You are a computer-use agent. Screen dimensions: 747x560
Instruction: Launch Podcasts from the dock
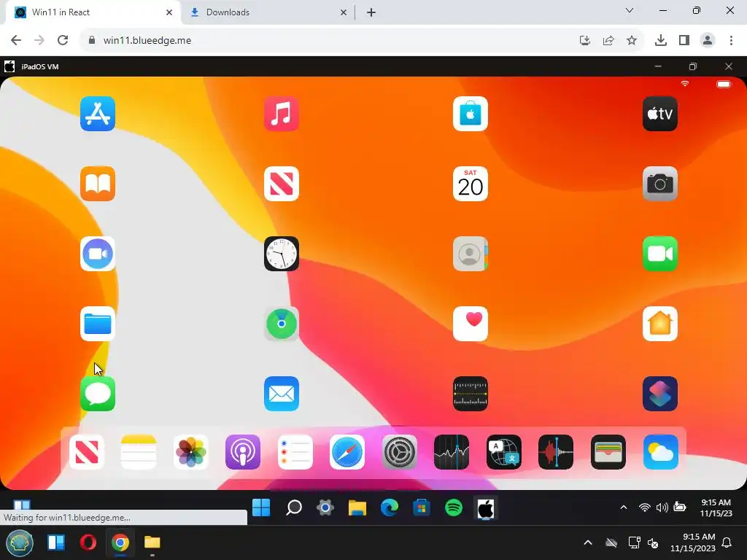point(243,452)
